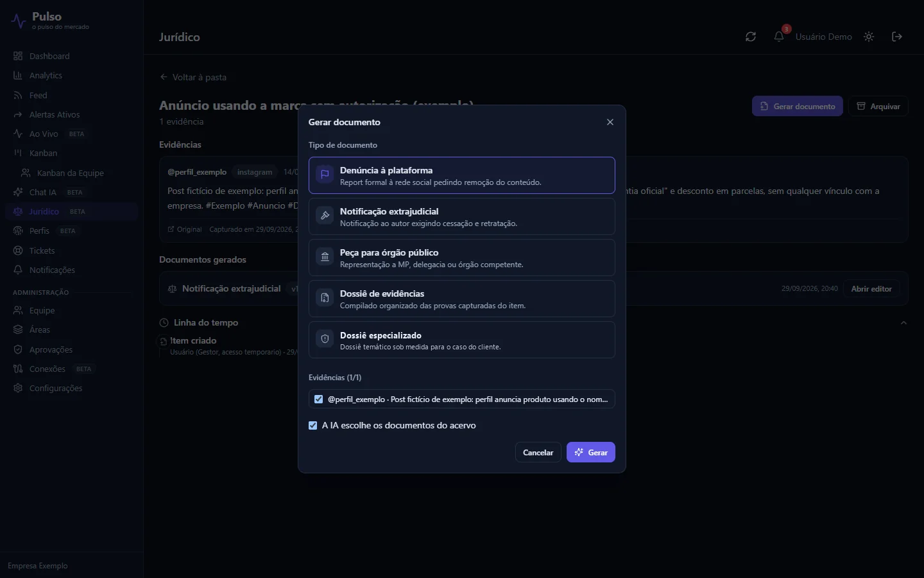Click the Notificações bell icon in sidebar

point(18,270)
